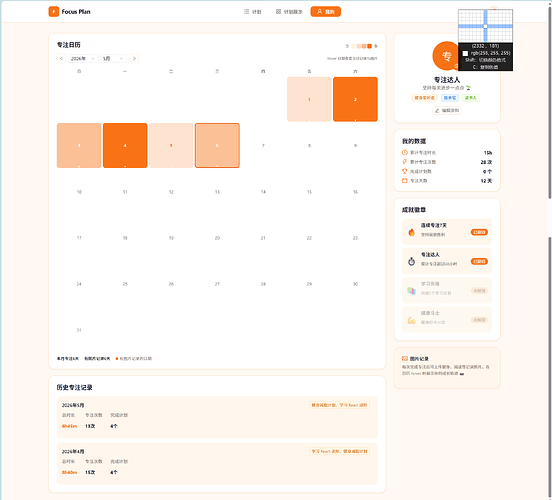Select the orange 我的 profile tab
Screen dimensions: 552x500
[325, 12]
